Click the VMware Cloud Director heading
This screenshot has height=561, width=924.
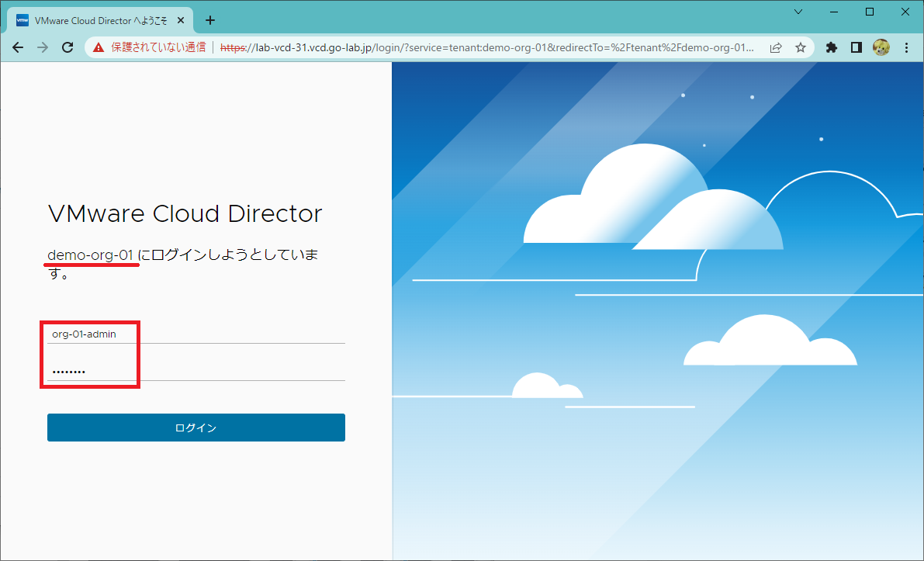click(x=185, y=213)
